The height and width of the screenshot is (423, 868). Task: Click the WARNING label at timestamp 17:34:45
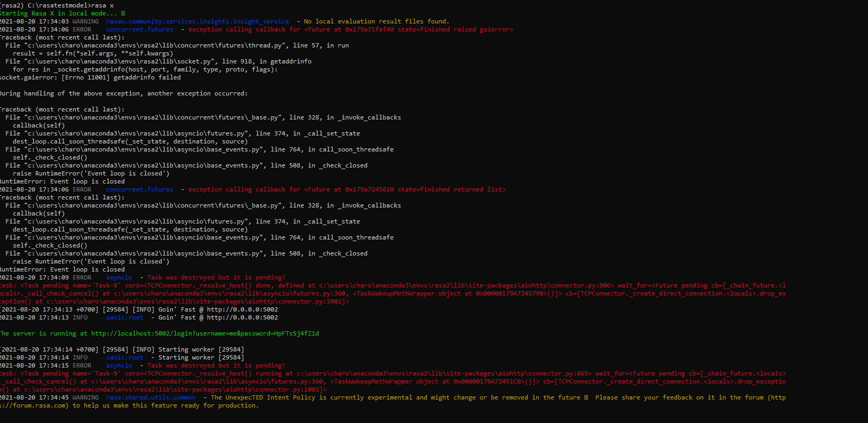click(x=85, y=397)
